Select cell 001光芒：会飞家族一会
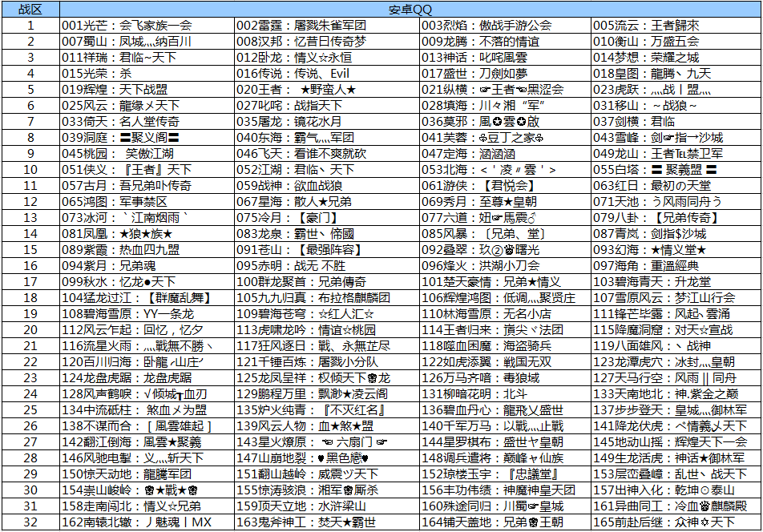 147,26
